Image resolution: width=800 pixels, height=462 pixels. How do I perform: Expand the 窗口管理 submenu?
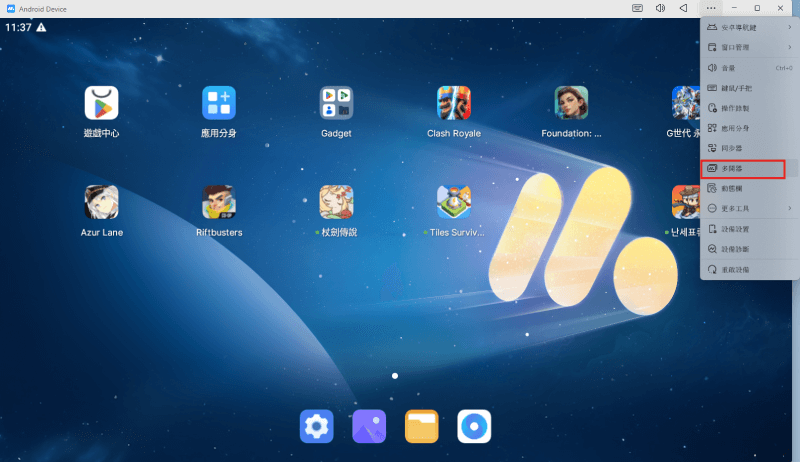(x=749, y=47)
